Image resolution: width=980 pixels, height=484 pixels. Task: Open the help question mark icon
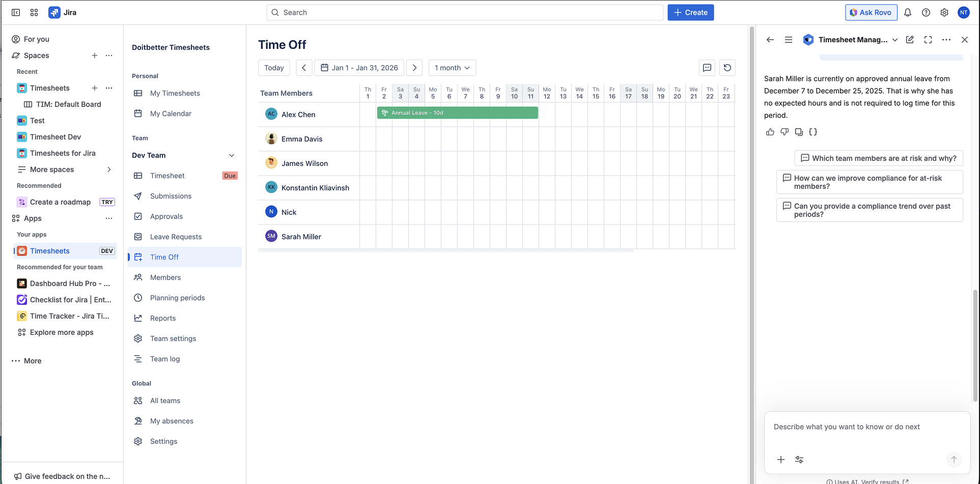(x=926, y=13)
